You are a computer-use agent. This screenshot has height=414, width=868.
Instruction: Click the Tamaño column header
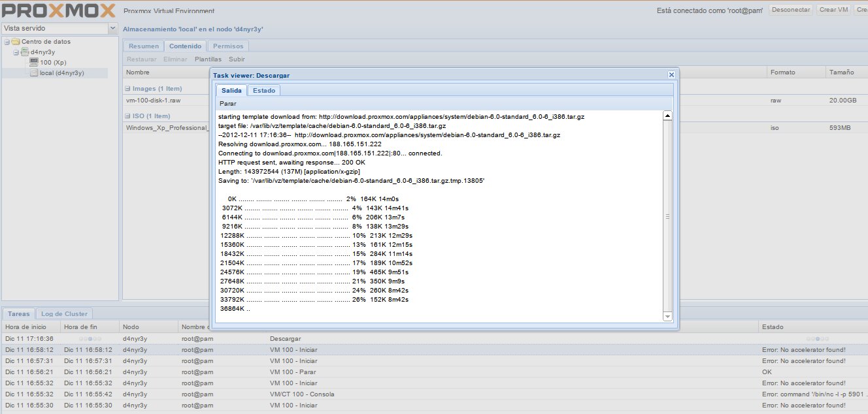846,72
